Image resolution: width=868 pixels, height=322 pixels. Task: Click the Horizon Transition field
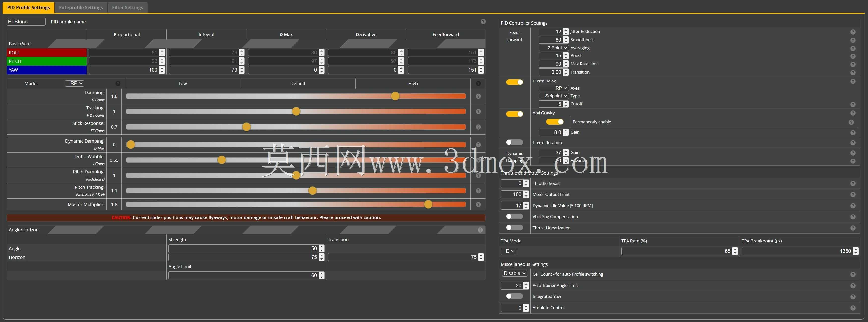[x=406, y=257]
